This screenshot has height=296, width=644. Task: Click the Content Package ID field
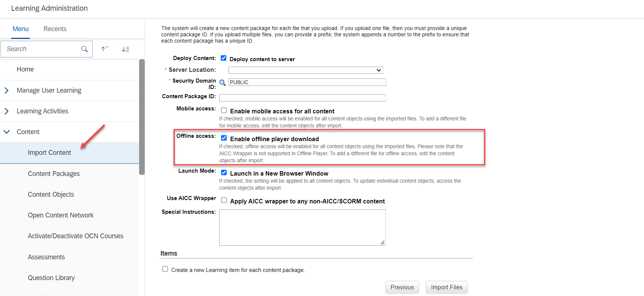coord(302,98)
